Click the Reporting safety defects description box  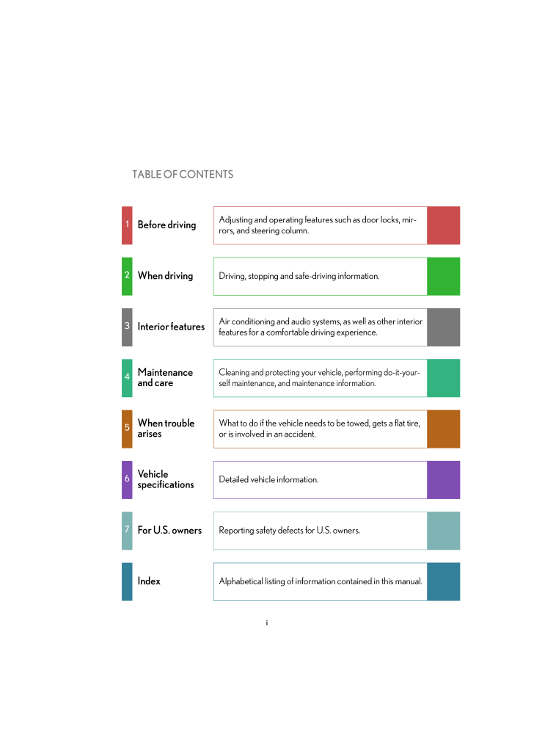click(x=320, y=531)
